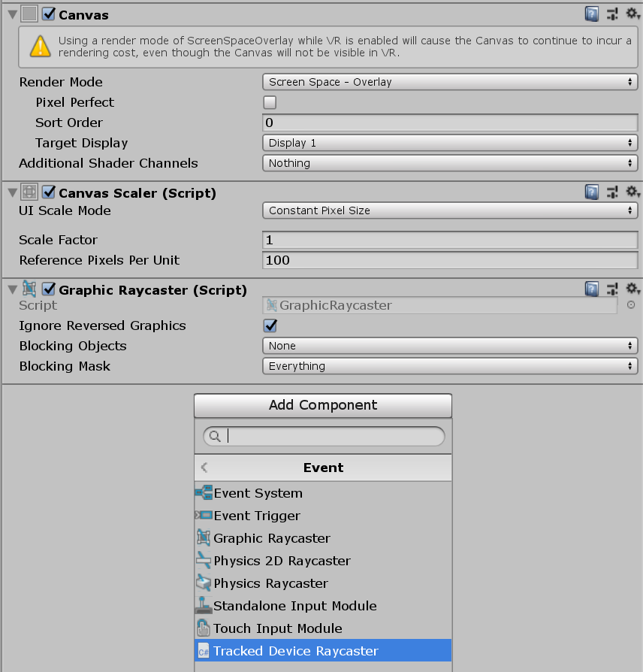Screen dimensions: 643x672
Task: Select the Event Trigger component icon
Action: [203, 516]
